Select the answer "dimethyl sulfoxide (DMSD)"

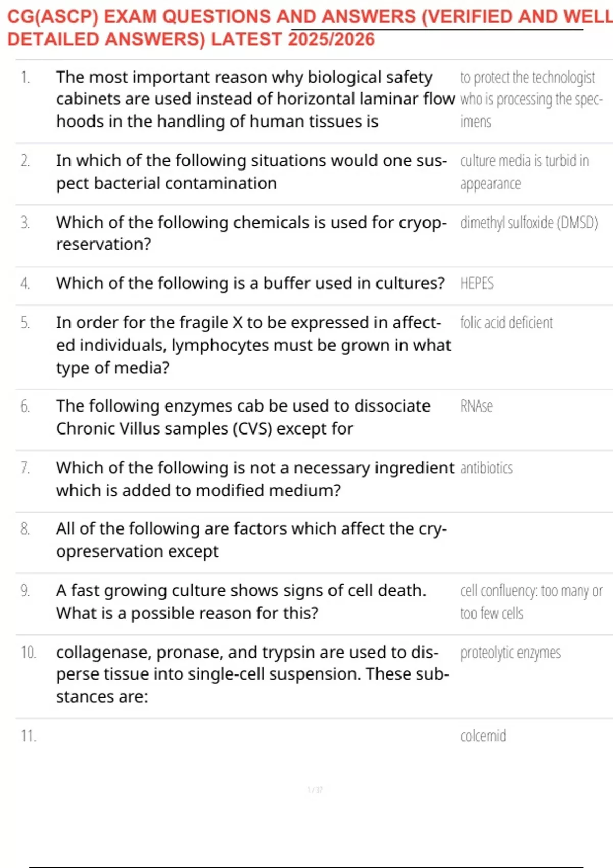click(x=529, y=223)
